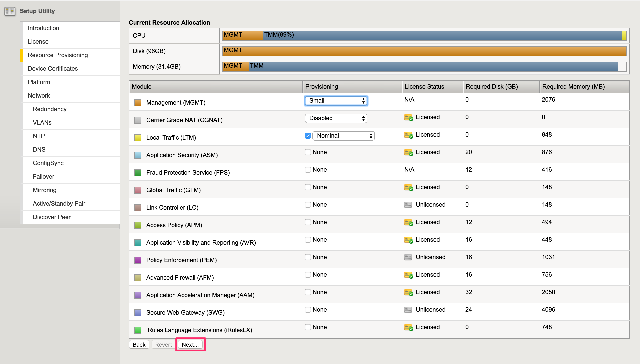The width and height of the screenshot is (640, 364).
Task: Click the Management (MGMT) orange color swatch
Action: click(138, 103)
